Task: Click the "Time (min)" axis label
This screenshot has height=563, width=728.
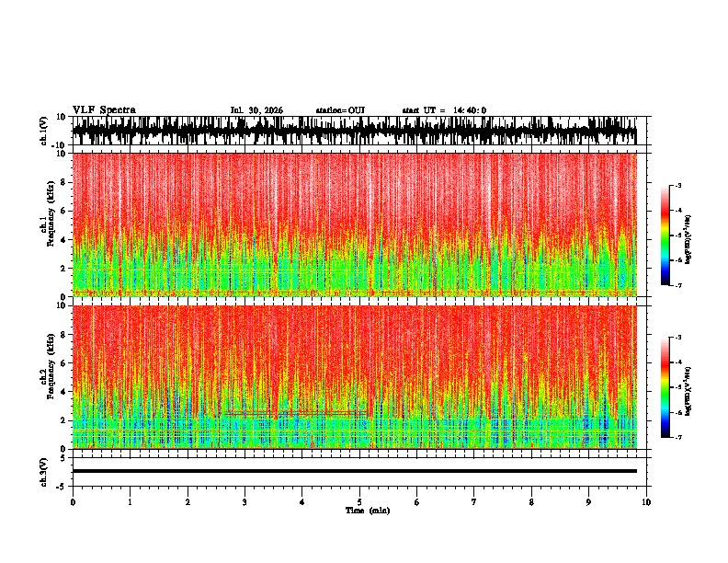Action: 368,511
